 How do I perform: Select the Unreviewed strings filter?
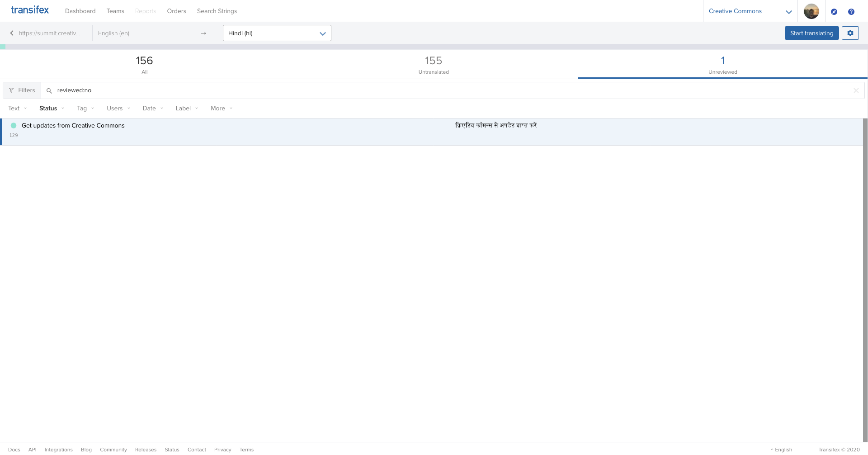coord(722,64)
